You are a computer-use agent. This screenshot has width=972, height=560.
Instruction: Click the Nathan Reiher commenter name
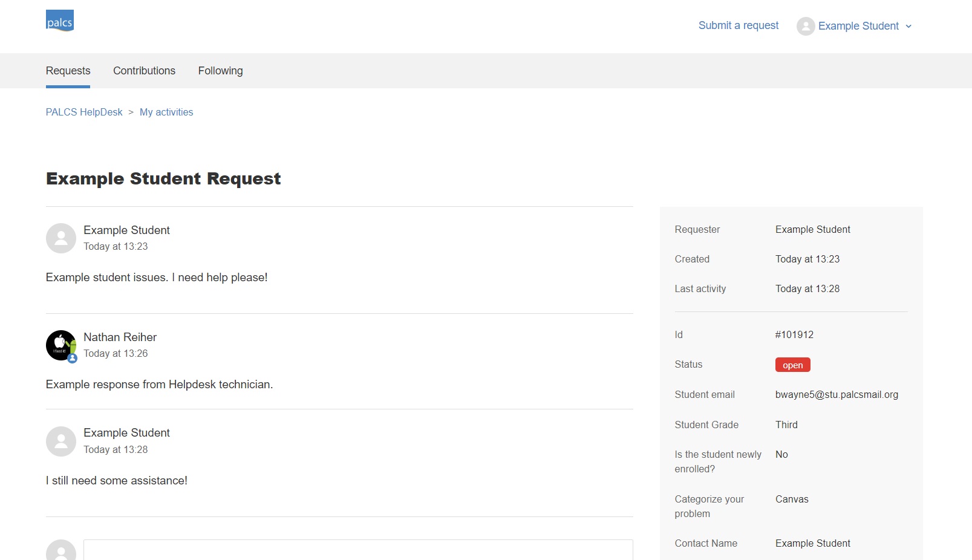(x=120, y=337)
